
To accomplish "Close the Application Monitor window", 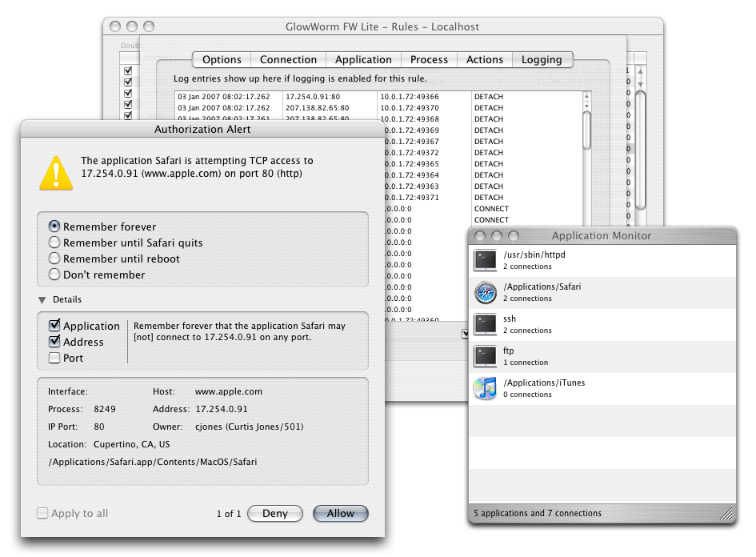I will 480,236.
